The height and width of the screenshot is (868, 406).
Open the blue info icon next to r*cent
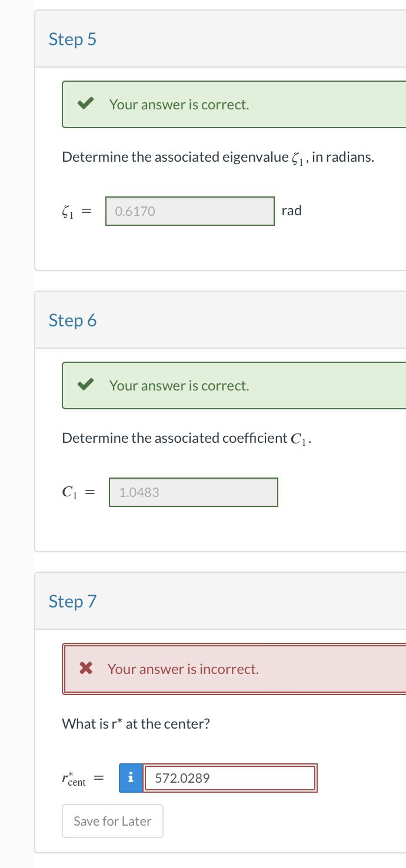[130, 777]
